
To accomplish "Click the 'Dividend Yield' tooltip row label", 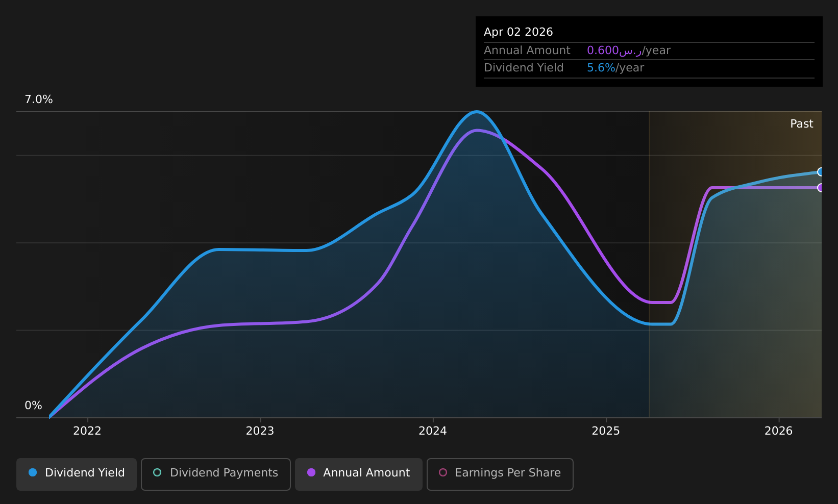I will (x=524, y=68).
